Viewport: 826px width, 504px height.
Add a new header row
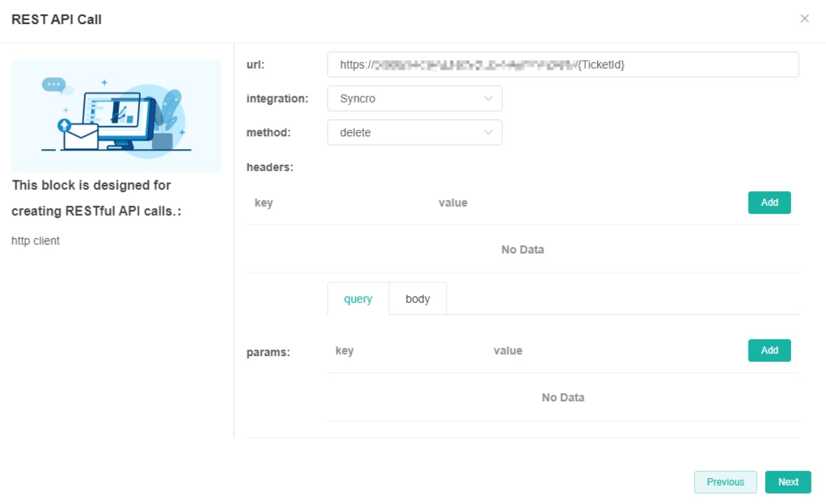click(769, 202)
